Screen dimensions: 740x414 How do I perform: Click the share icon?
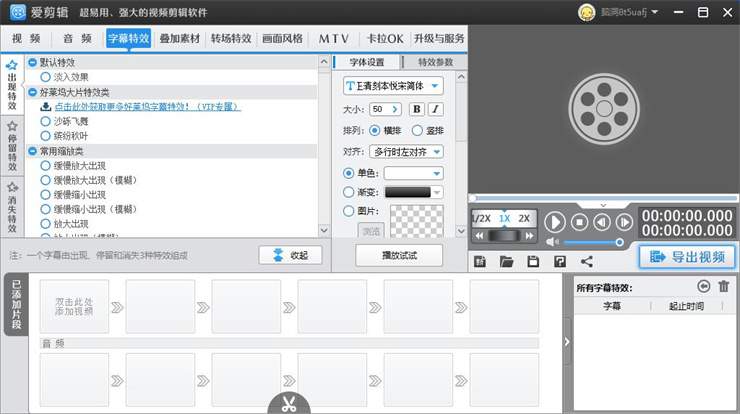587,261
